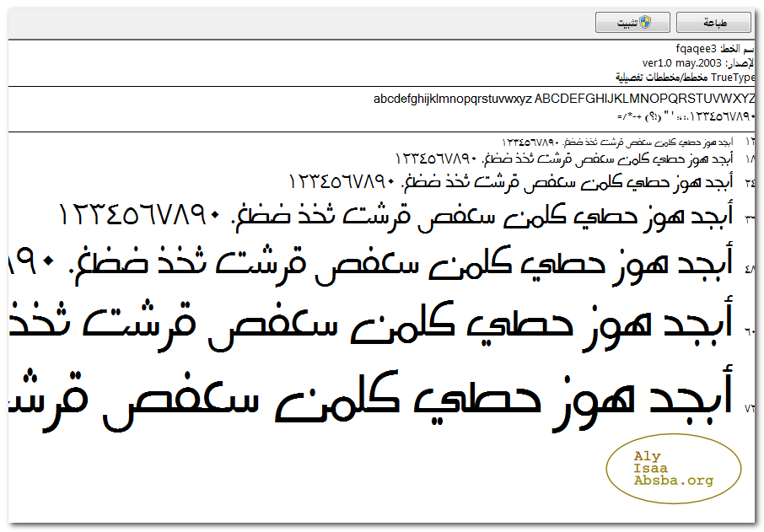Click the lowercase abcdefghijklmnopqrstuvwxyz sample
Screen dimensions: 764x532
tap(452, 99)
